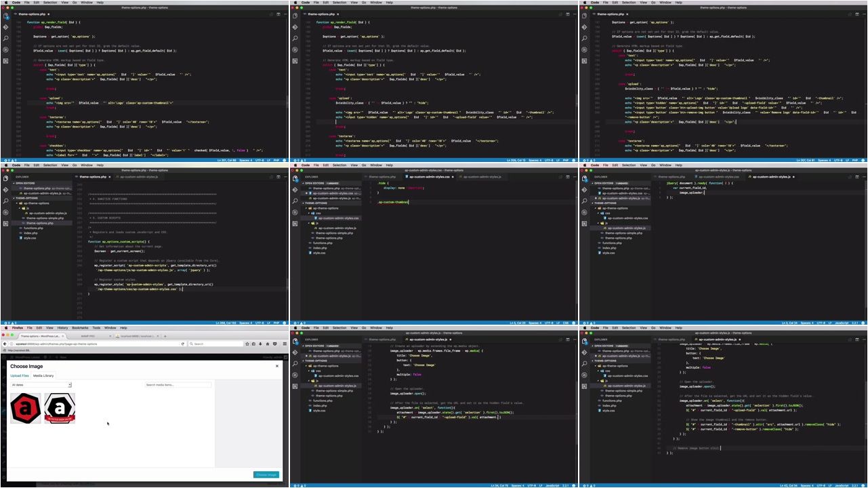The height and width of the screenshot is (488, 868).
Task: Open theme-options-simple.php in Ln 269 Code window explorer
Action: point(45,218)
